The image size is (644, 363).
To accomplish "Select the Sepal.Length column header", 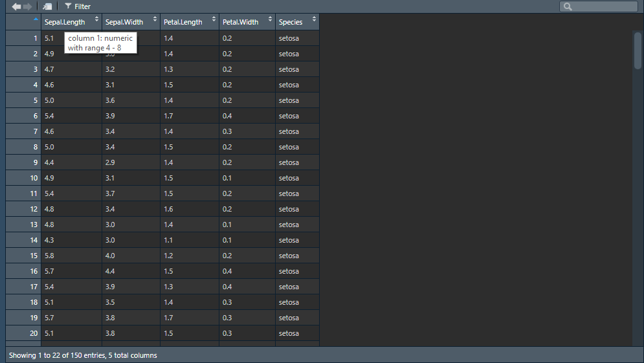I will point(64,22).
